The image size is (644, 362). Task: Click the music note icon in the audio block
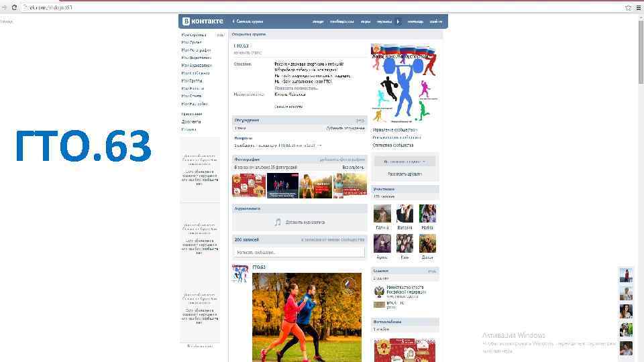click(278, 222)
